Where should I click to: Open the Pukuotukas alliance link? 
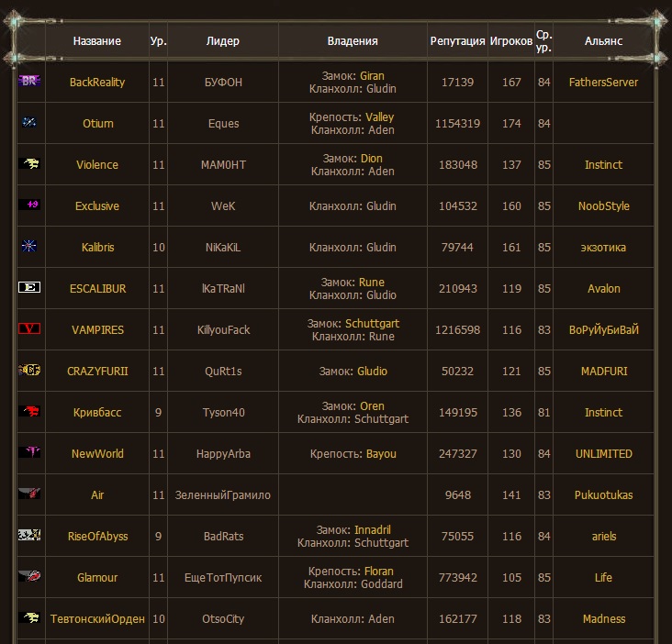point(603,495)
